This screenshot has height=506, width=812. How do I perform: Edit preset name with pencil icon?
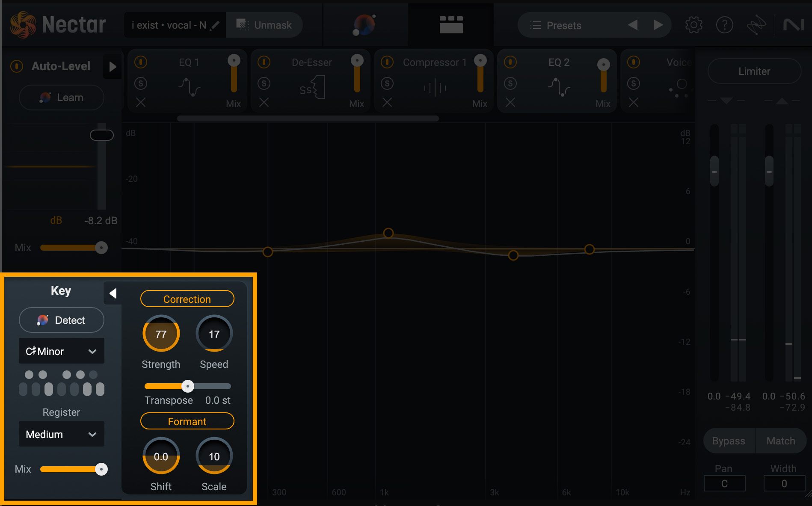216,25
